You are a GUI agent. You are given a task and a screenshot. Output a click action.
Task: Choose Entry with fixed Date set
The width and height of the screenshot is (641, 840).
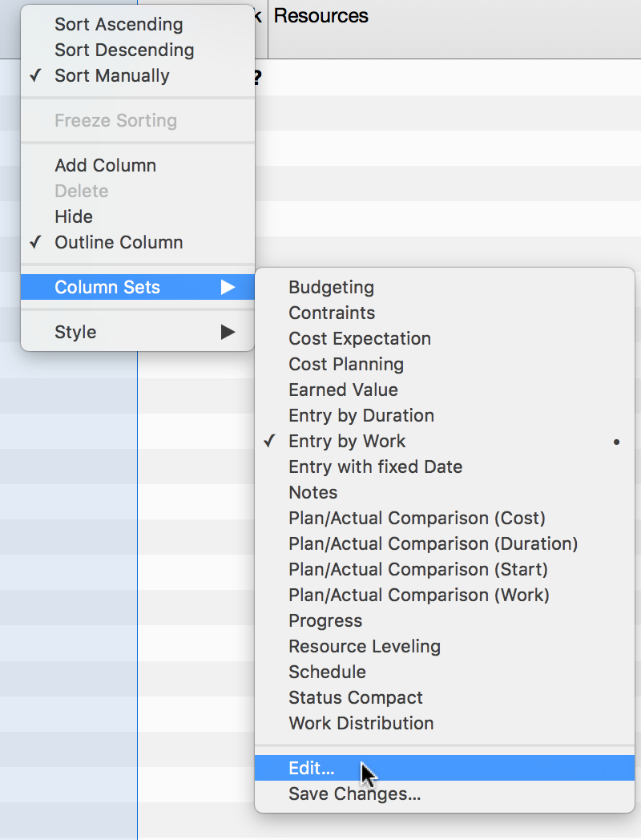445,467
